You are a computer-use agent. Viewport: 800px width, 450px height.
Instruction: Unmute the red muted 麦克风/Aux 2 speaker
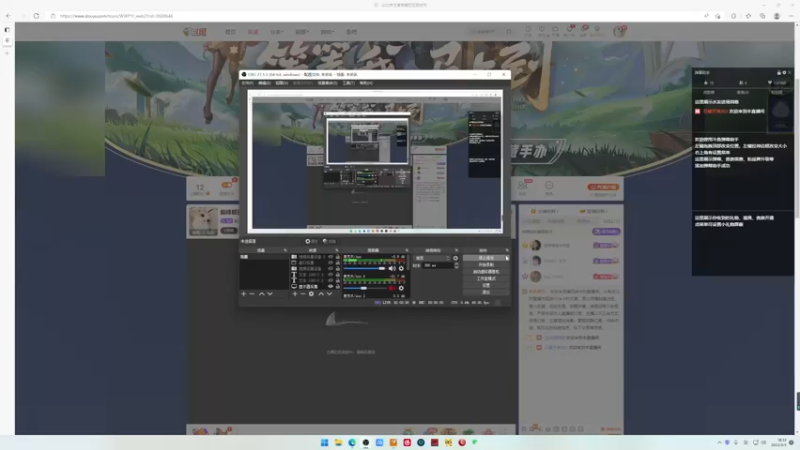392,288
